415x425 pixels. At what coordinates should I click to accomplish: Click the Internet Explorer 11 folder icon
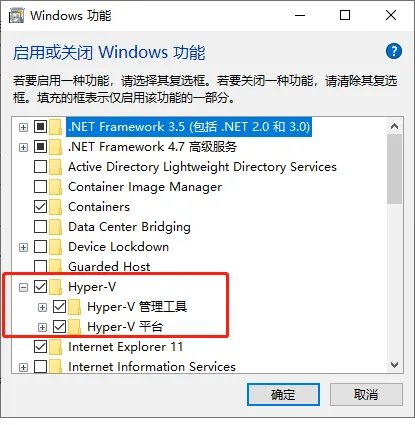click(x=55, y=347)
